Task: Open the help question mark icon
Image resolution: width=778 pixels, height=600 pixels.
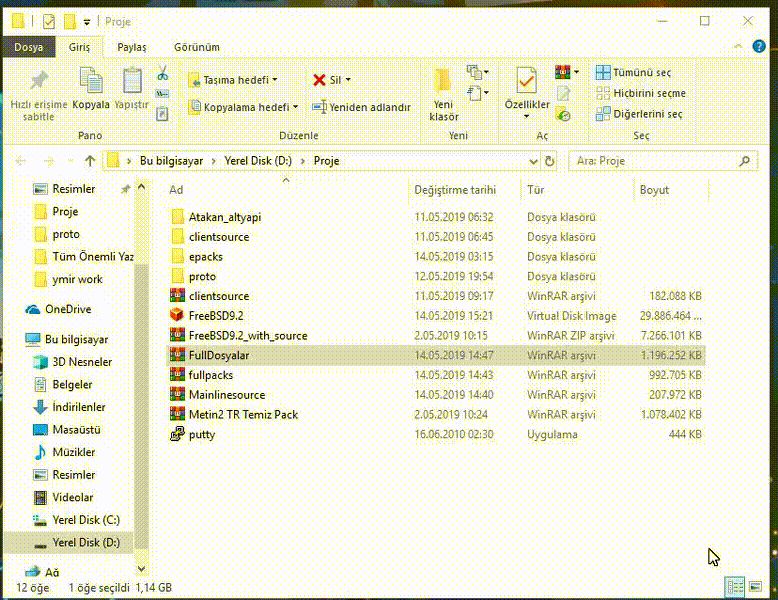Action: point(759,46)
